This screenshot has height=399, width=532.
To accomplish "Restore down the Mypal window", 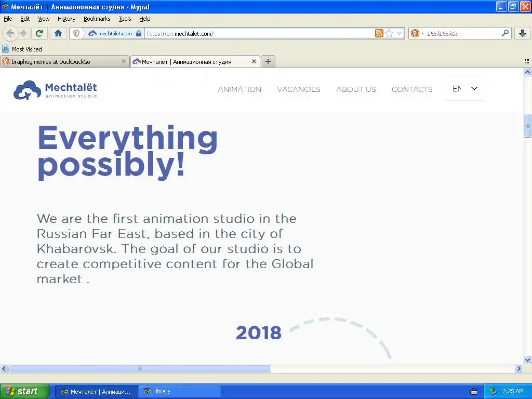I will [513, 6].
